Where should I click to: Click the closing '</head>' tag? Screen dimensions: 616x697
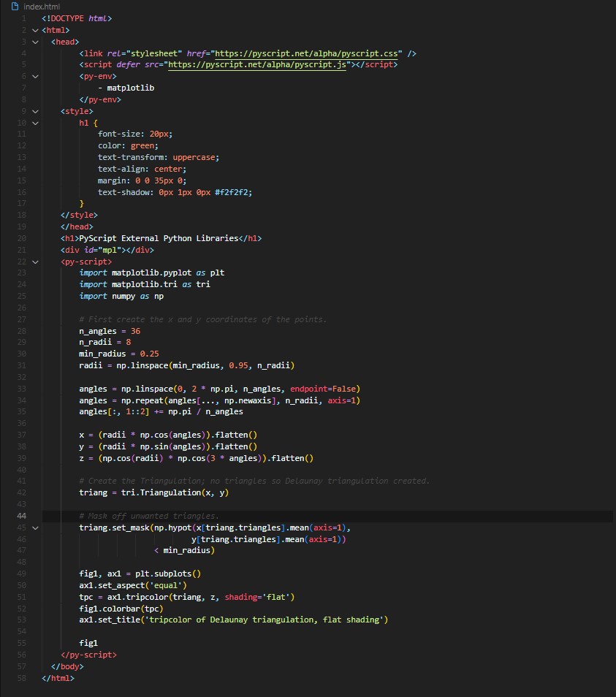[x=77, y=226]
